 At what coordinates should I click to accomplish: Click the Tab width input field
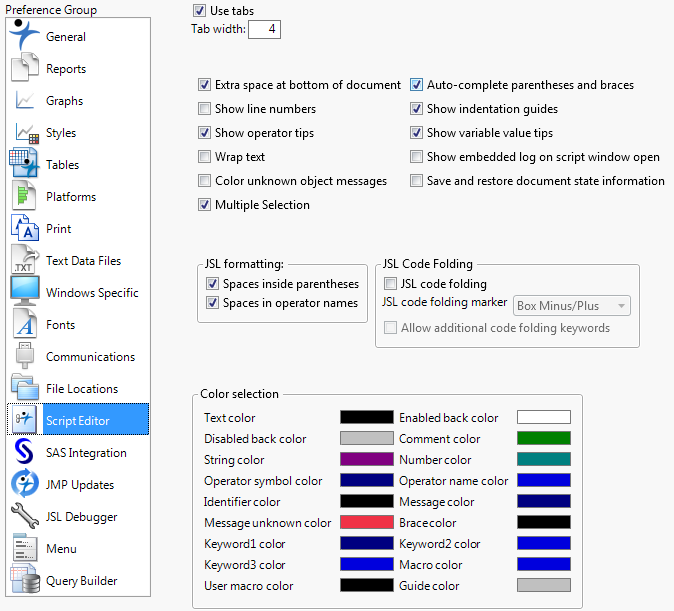(x=265, y=29)
